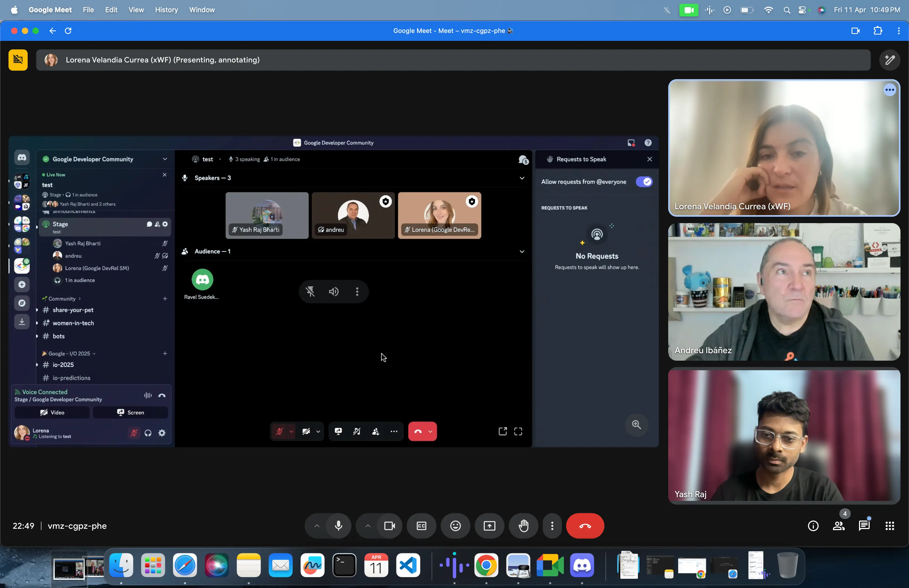Click the magnifier zoom icon in Requests panel
Viewport: 909px width, 588px height.
636,425
